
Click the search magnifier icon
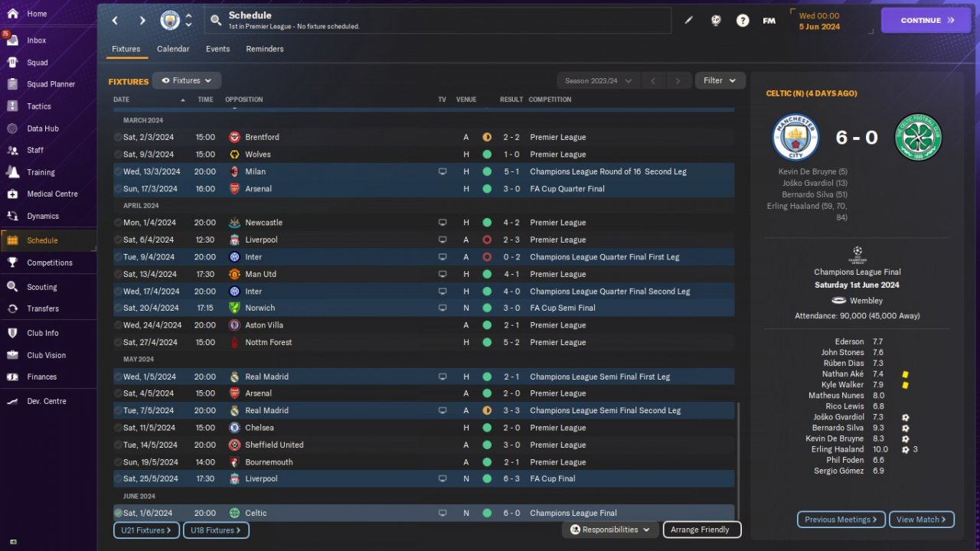pos(216,21)
